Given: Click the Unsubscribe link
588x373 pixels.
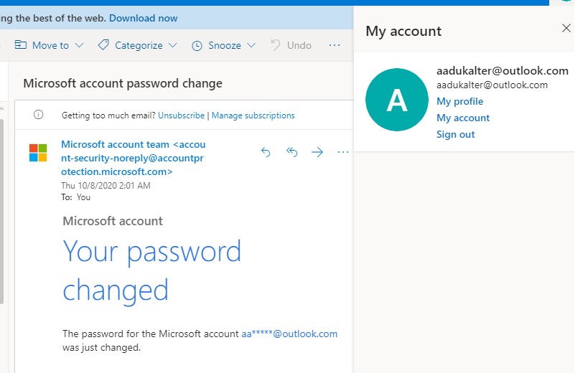Looking at the screenshot, I should pos(181,115).
